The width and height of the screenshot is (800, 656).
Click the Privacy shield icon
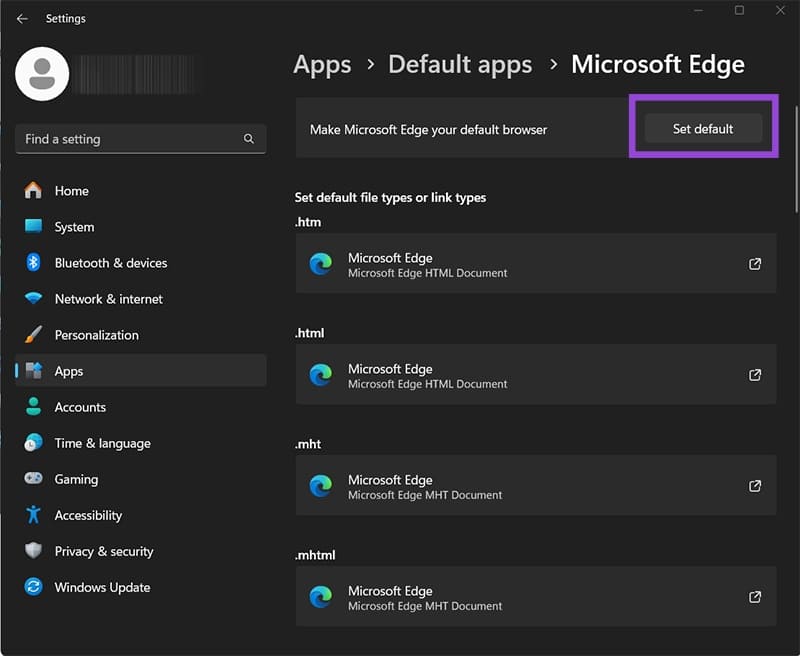point(33,550)
